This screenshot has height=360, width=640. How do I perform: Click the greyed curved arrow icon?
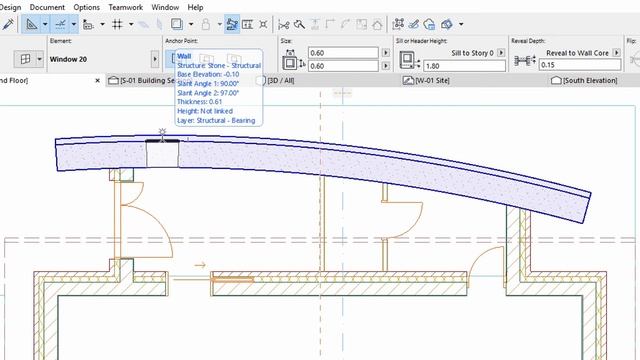(345, 24)
